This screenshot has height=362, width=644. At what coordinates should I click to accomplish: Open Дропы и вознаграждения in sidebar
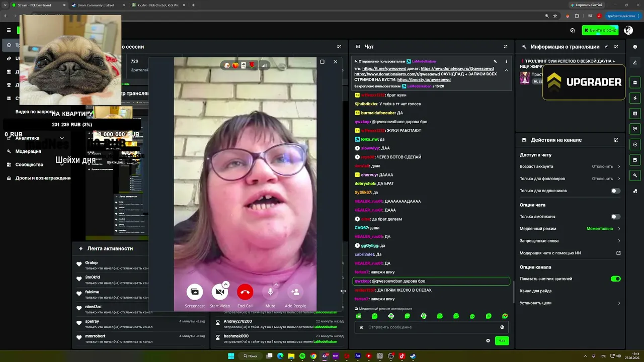38,178
